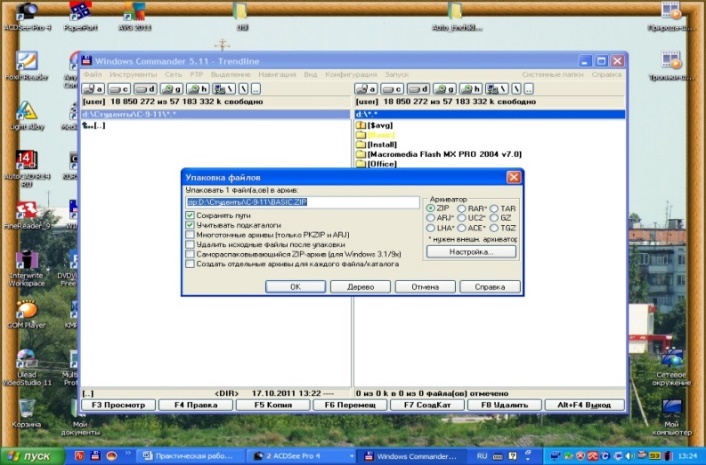Enable Удалить исходные файлы после упаковки

point(190,244)
